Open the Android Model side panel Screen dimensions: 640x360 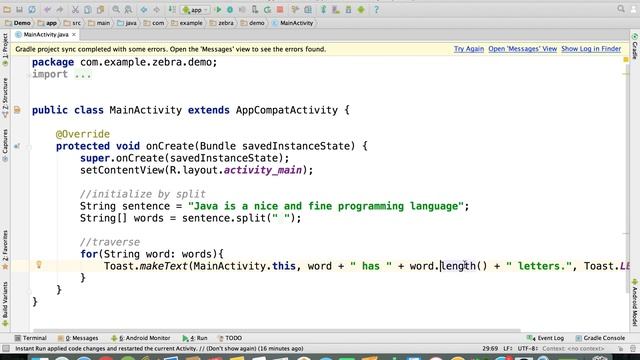pyautogui.click(x=635, y=302)
